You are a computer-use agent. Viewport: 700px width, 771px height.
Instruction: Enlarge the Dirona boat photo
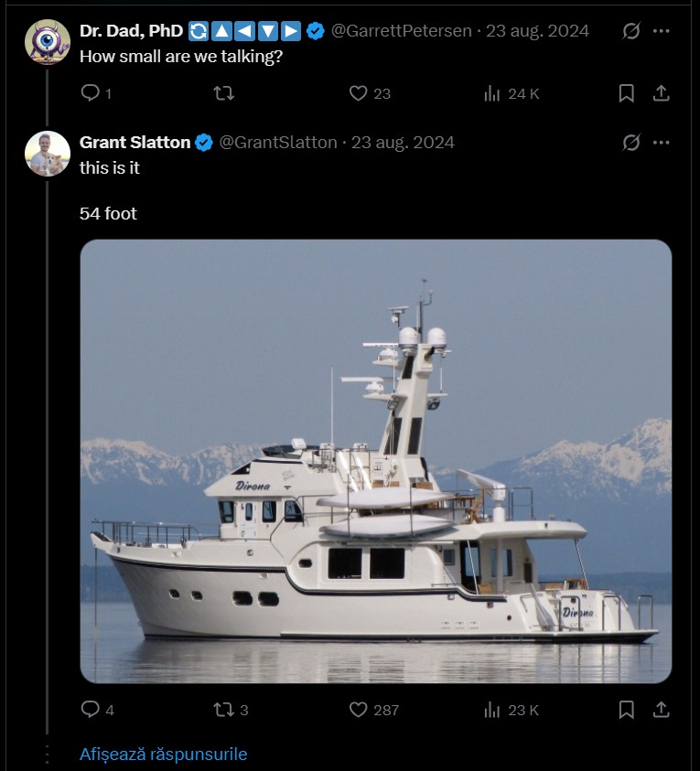[375, 461]
